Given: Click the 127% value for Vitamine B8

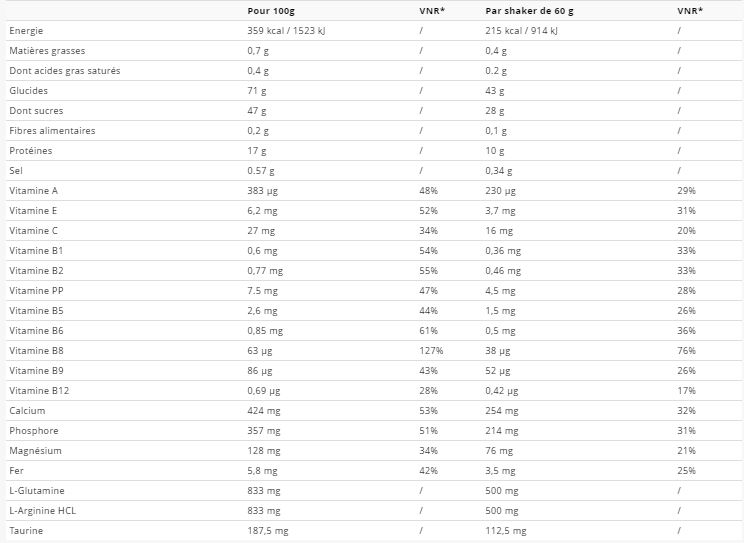Looking at the screenshot, I should (x=431, y=350).
